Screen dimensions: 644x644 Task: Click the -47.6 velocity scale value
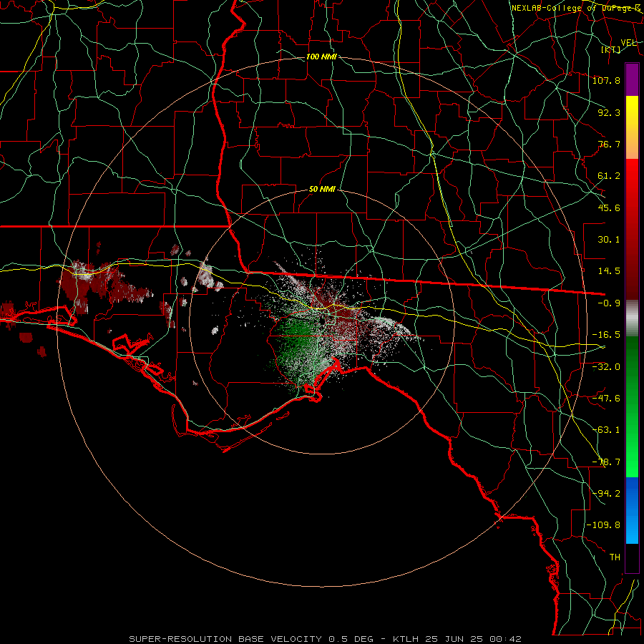coord(606,399)
